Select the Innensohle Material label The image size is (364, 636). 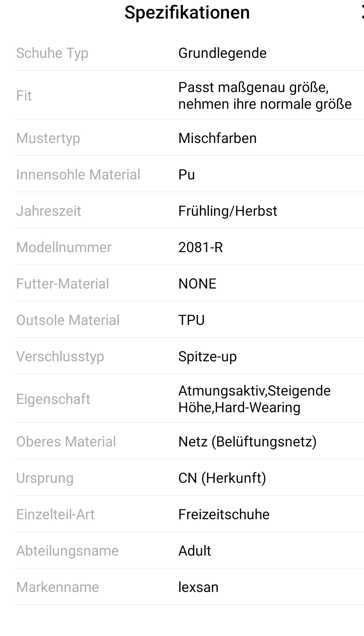(x=78, y=175)
